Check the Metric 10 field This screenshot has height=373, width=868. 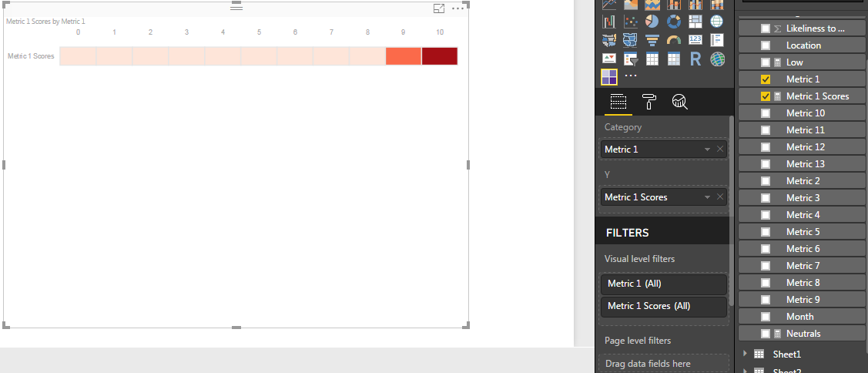pyautogui.click(x=766, y=113)
